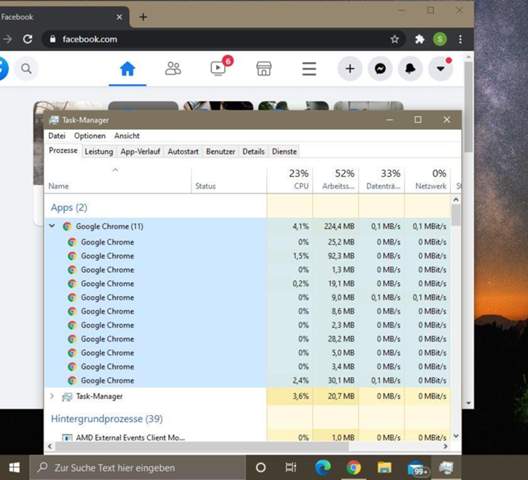The width and height of the screenshot is (528, 480).
Task: Sort by Datenträger column header
Action: click(x=382, y=180)
